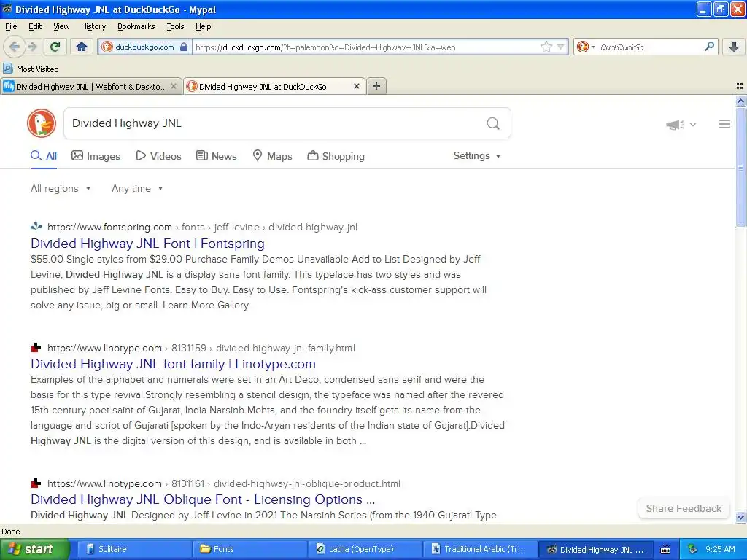The width and height of the screenshot is (747, 560).
Task: Open the All regions filter dropdown
Action: pyautogui.click(x=61, y=189)
